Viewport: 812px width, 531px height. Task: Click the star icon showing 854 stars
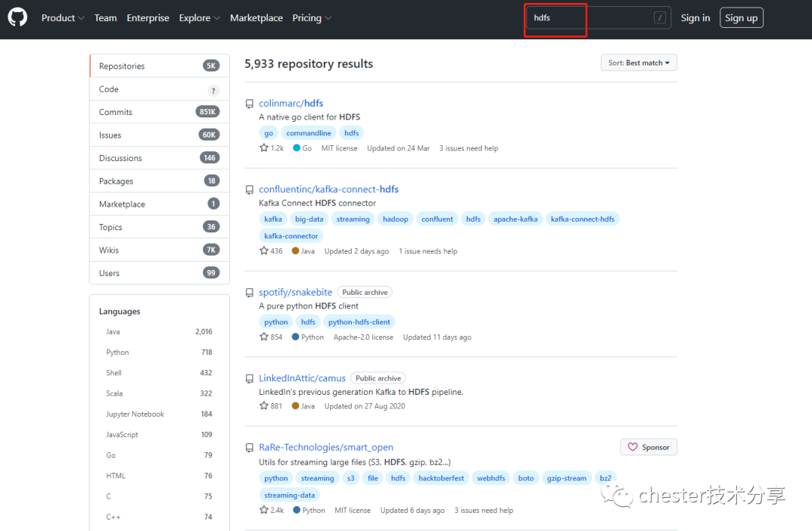pyautogui.click(x=264, y=337)
